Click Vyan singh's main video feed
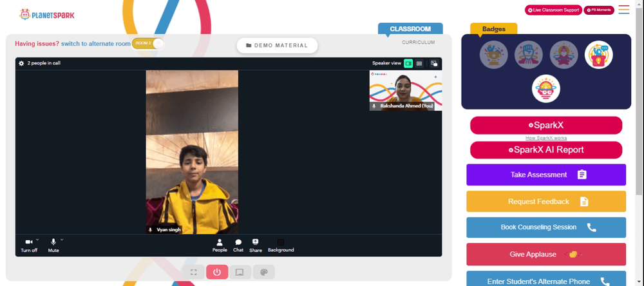This screenshot has width=644, height=286. 192,152
